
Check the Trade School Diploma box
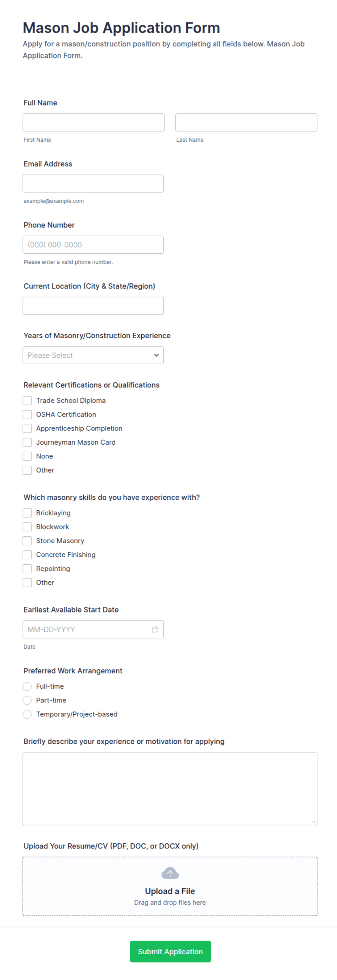coord(27,400)
